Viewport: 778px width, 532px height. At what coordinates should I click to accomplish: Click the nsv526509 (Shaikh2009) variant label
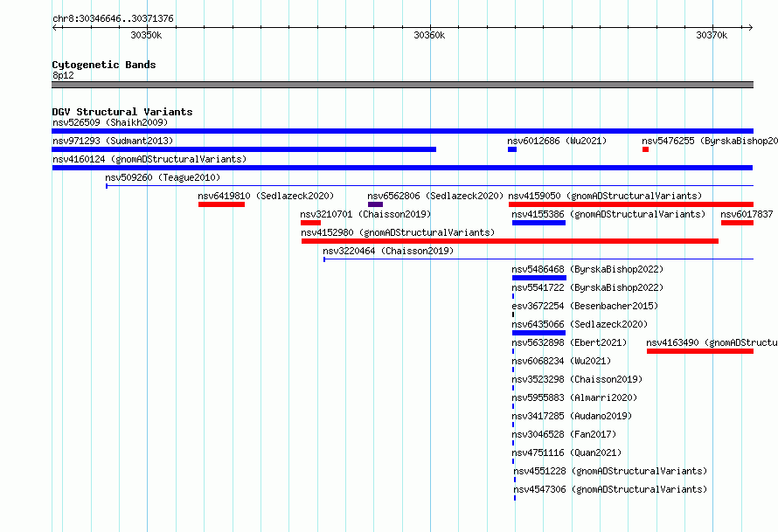pos(110,122)
